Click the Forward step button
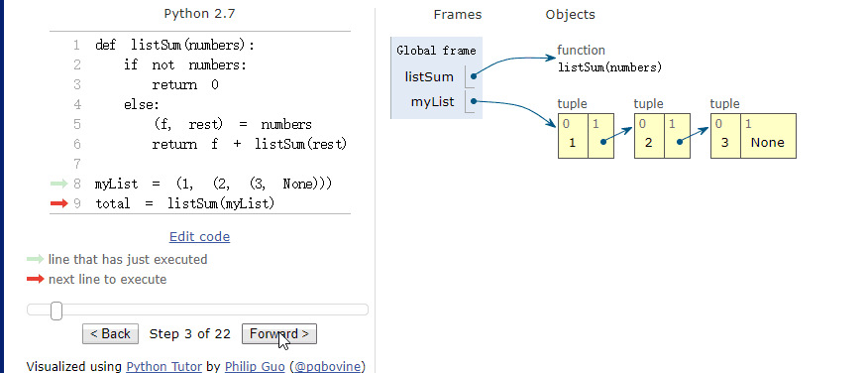The height and width of the screenshot is (373, 868). pos(279,333)
